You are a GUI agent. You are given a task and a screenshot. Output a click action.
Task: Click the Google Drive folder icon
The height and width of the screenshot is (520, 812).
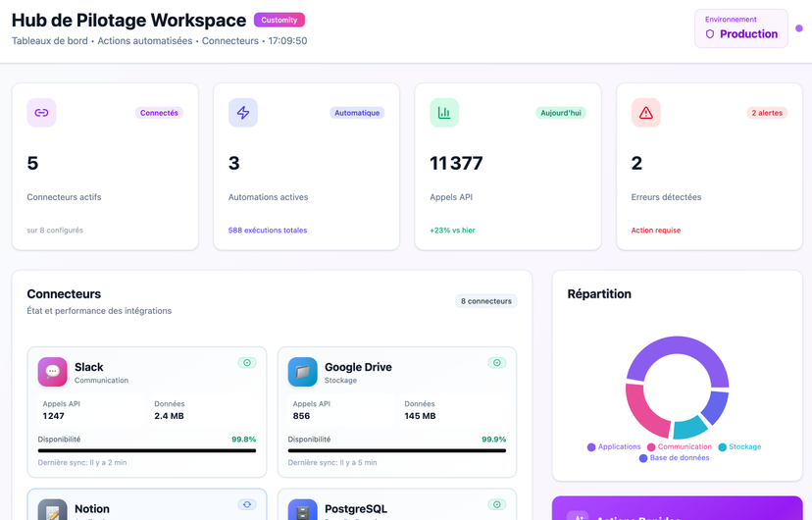click(302, 372)
